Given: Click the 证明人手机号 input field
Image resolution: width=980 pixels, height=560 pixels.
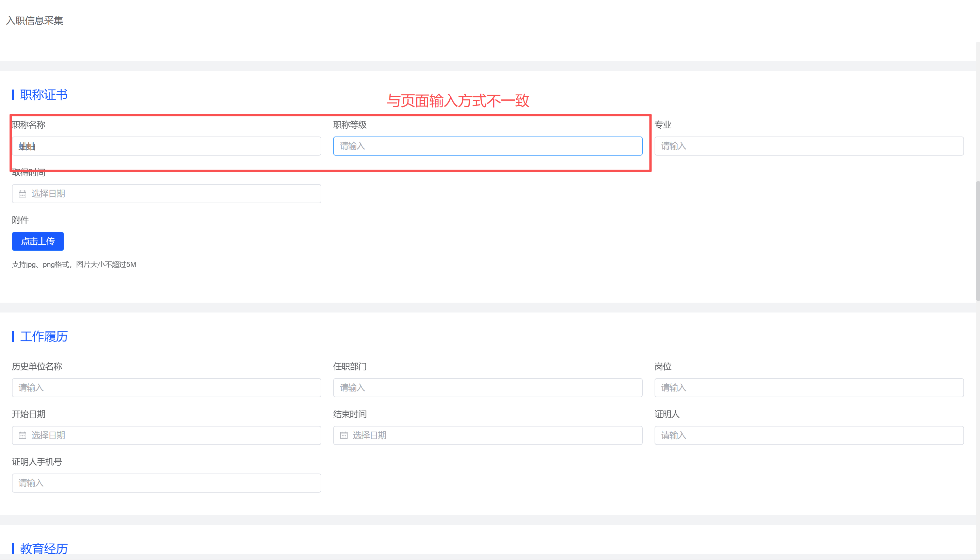Looking at the screenshot, I should coord(166,483).
